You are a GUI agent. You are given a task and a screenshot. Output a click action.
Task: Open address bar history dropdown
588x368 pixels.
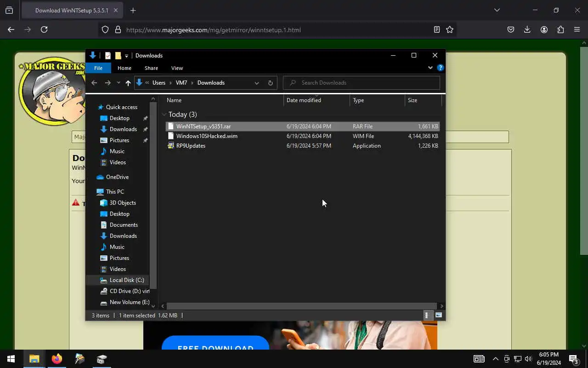[256, 83]
